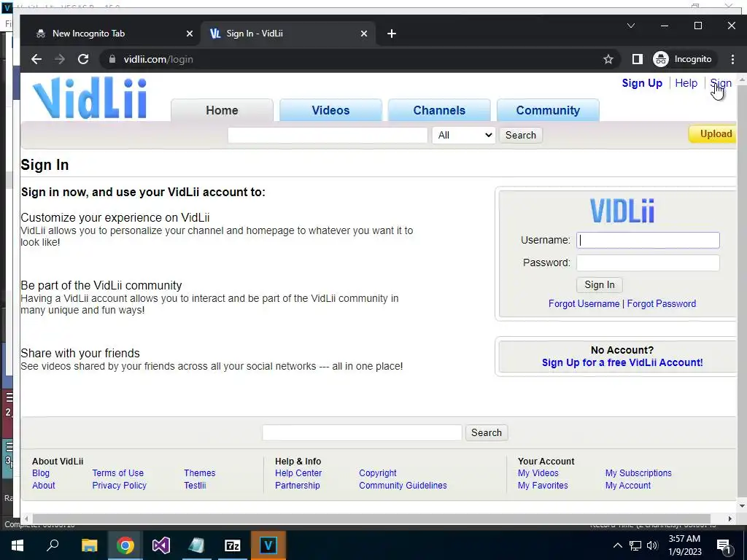747x560 pixels.
Task: Open Windows taskbar search
Action: pyautogui.click(x=53, y=545)
